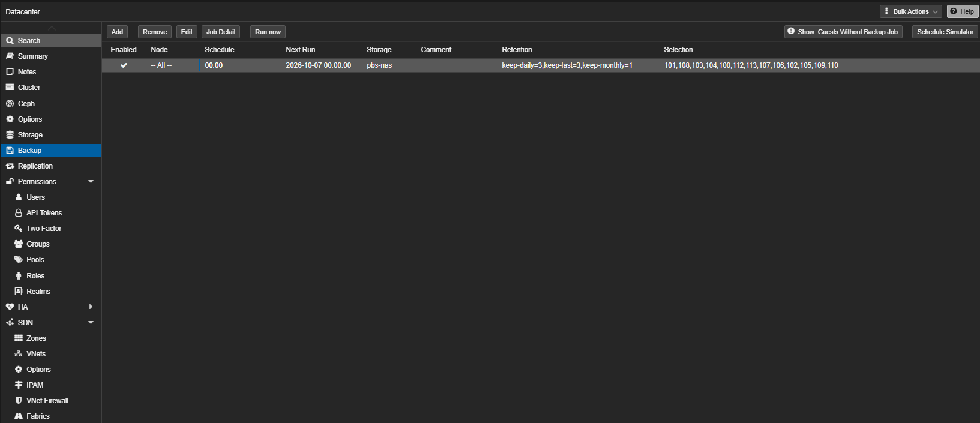Add a new backup job

(117, 32)
